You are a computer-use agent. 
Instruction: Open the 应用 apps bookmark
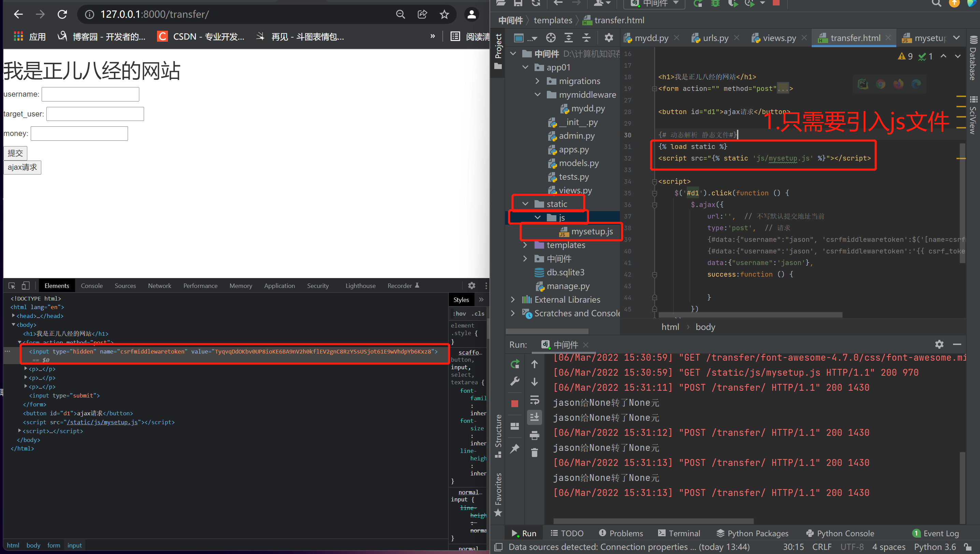point(30,37)
